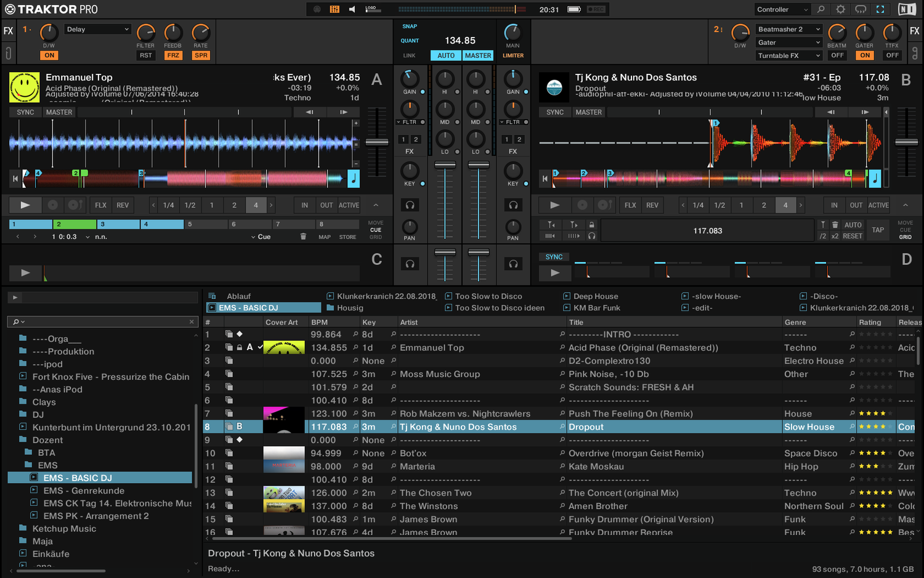Enable headphone cue for channel B

click(x=513, y=205)
